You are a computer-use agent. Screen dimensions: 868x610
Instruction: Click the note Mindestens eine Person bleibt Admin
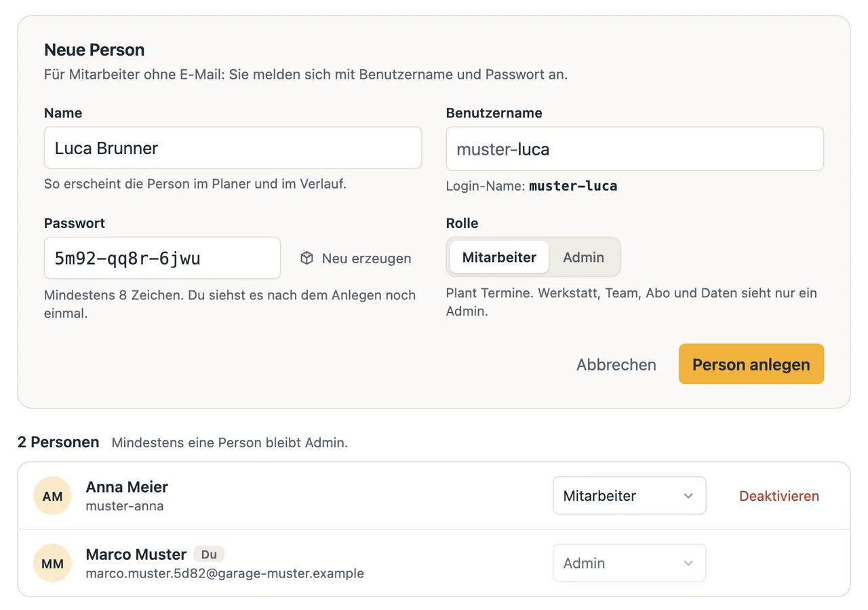tap(230, 443)
